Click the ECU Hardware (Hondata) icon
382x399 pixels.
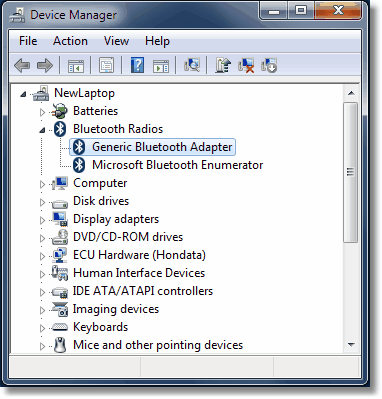pyautogui.click(x=60, y=255)
